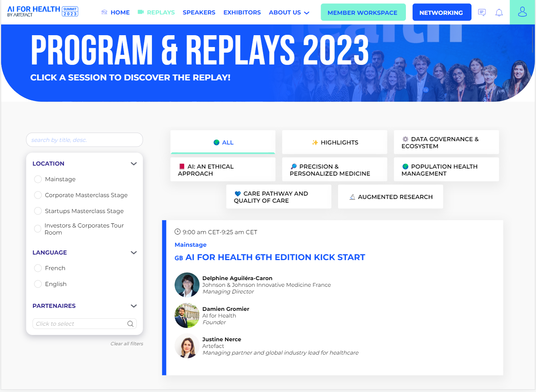Switch to the Highlights tab

(x=334, y=142)
